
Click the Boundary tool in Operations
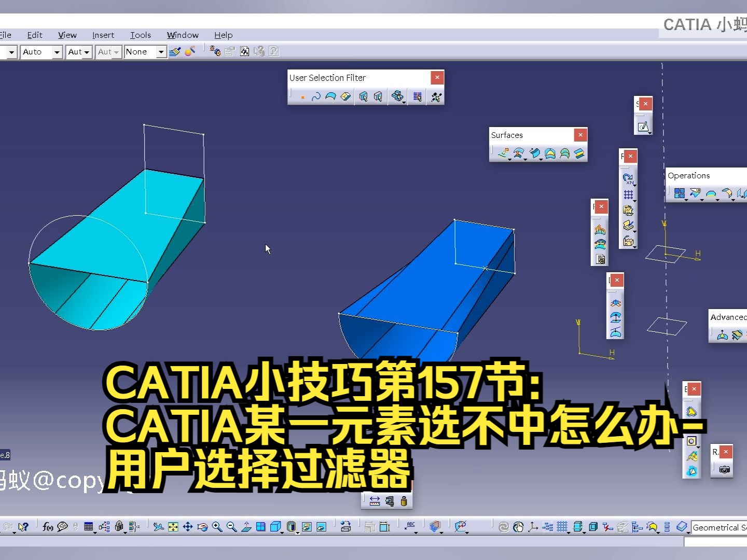tap(711, 193)
